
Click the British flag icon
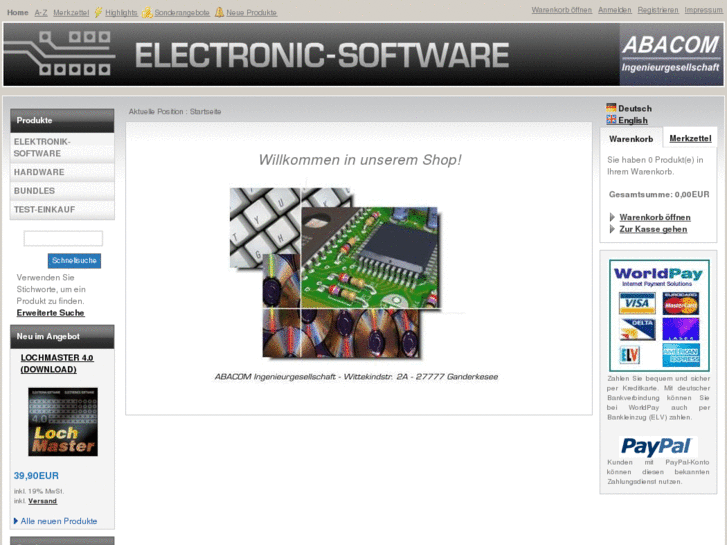(x=611, y=120)
